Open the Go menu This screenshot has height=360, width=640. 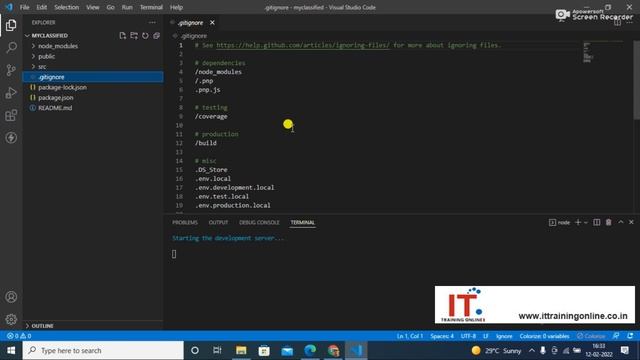(x=111, y=7)
